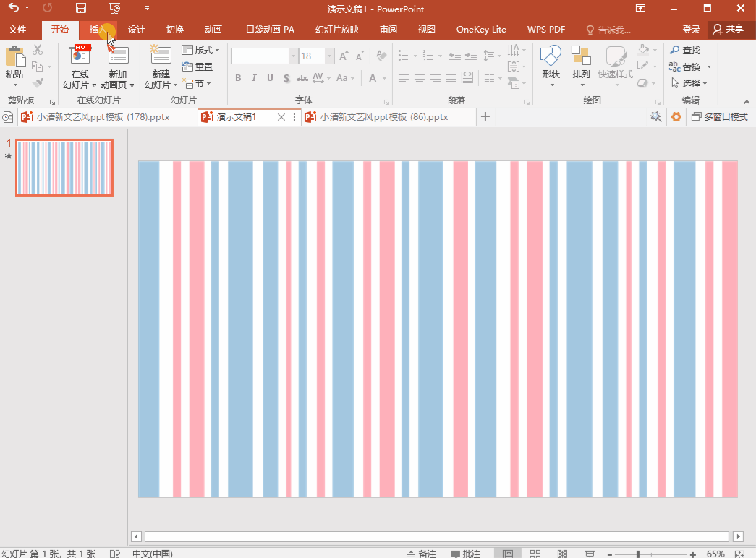The height and width of the screenshot is (558, 756).
Task: Close the 演示文稿1 document tab
Action: pos(281,117)
